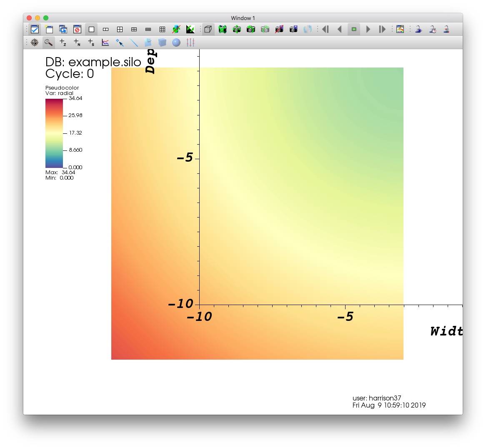The height and width of the screenshot is (448, 486).
Task: Click the red corner of the pseudocolor plot
Action: (116, 355)
